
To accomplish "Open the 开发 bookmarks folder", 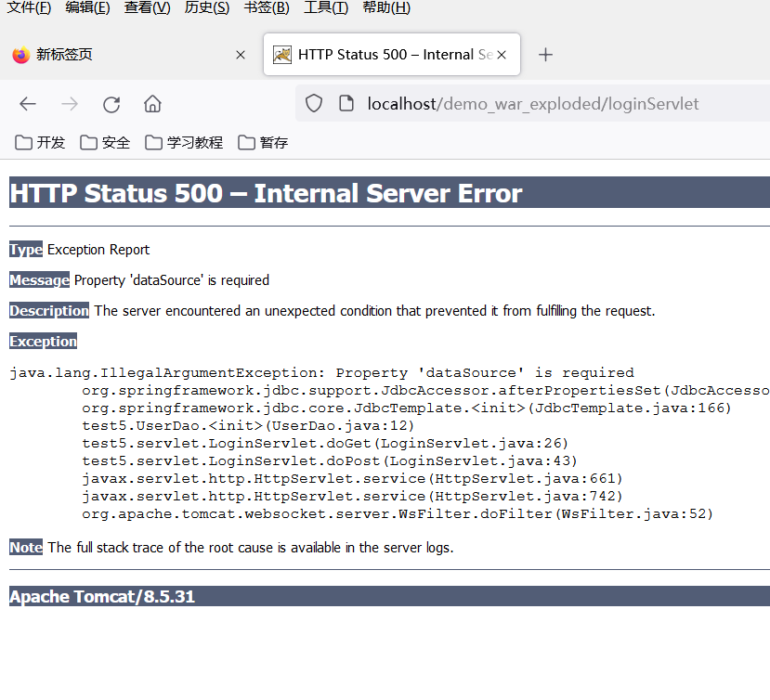I will click(x=40, y=142).
